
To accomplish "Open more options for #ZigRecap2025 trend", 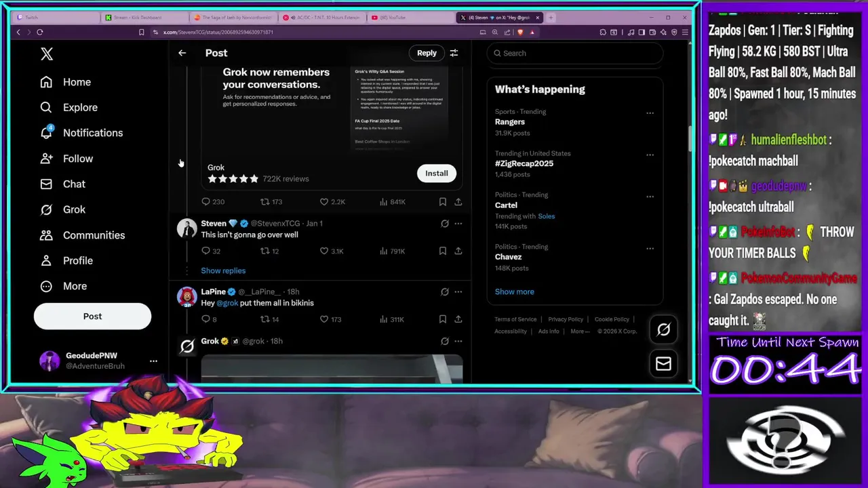I will click(650, 155).
